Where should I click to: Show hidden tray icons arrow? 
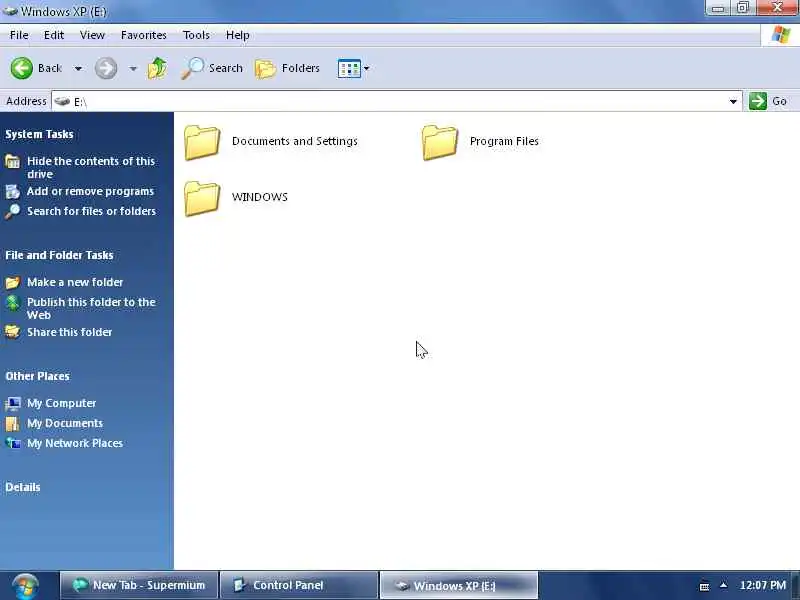723,585
